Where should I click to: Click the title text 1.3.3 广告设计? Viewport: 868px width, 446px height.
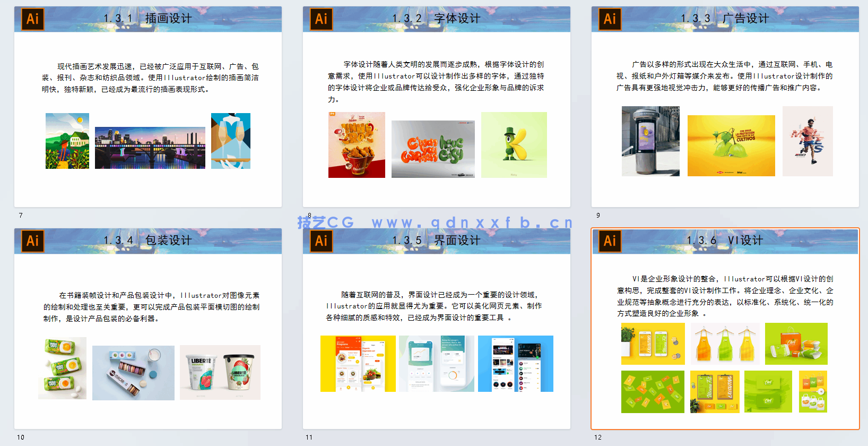725,19
